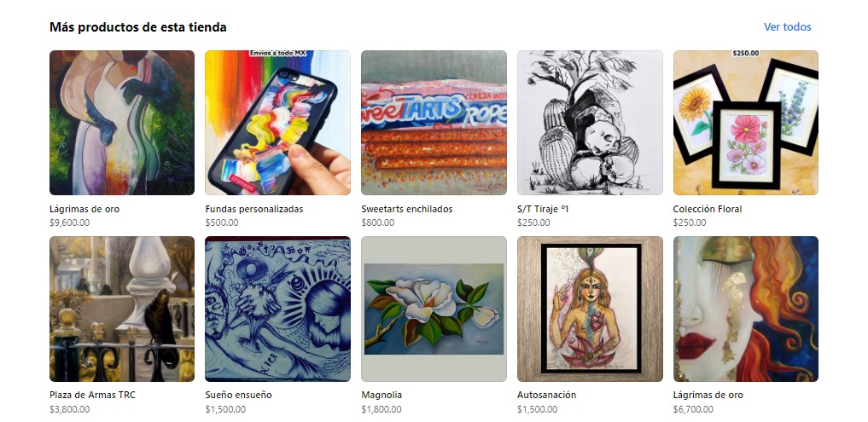Open the 'Sweetarts enchilados' title link
Image resolution: width=868 pixels, height=422 pixels.
(x=407, y=209)
